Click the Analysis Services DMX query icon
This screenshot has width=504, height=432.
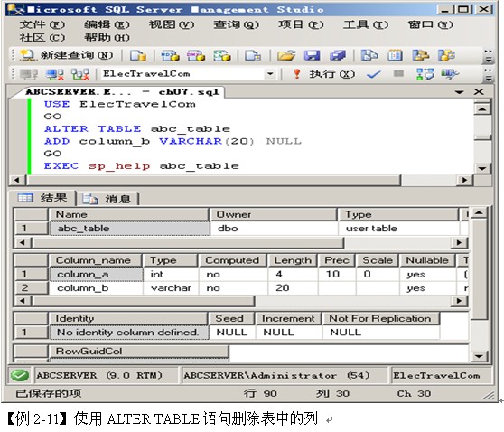click(x=196, y=56)
